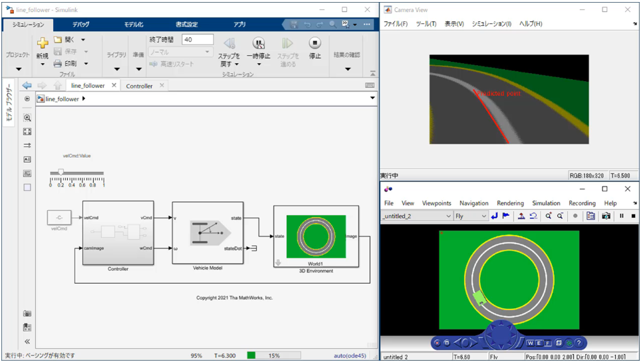Image resolution: width=643 pixels, height=364 pixels.
Task: Toggle the E examine mode button
Action: (539, 343)
